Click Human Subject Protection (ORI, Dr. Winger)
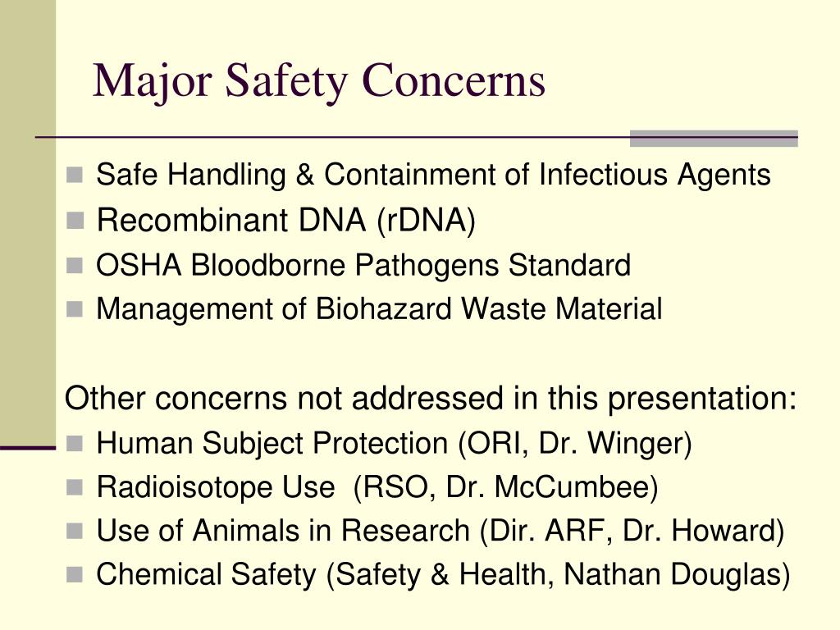Screen dimensions: 840x630 [395, 444]
